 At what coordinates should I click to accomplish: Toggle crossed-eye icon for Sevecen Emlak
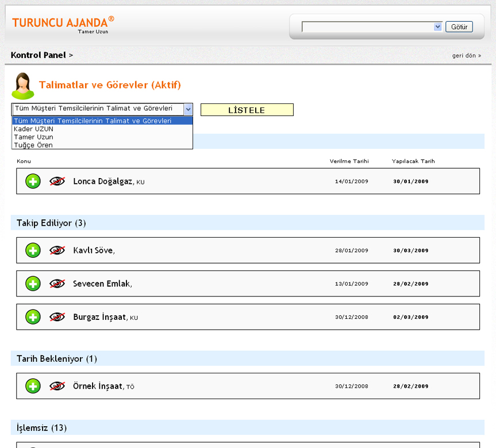coord(57,284)
